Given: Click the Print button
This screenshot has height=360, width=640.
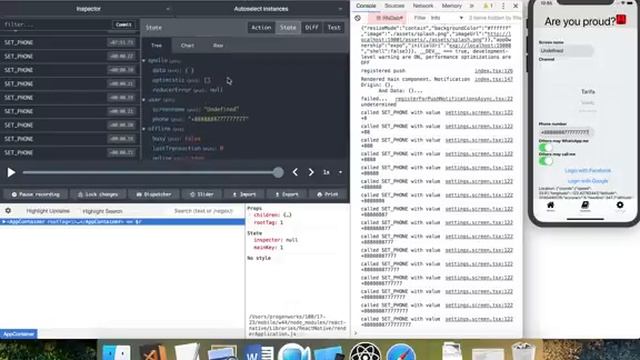Looking at the screenshot, I should tap(328, 194).
